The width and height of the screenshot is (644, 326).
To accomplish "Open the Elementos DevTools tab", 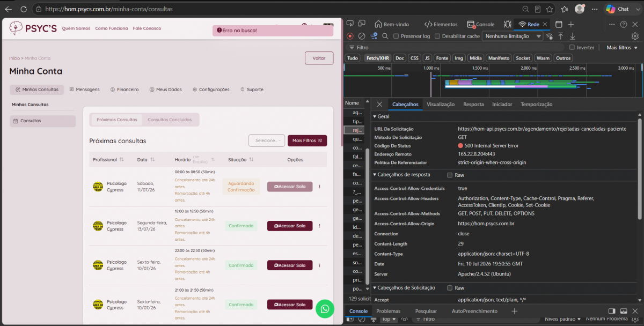I will click(x=441, y=24).
